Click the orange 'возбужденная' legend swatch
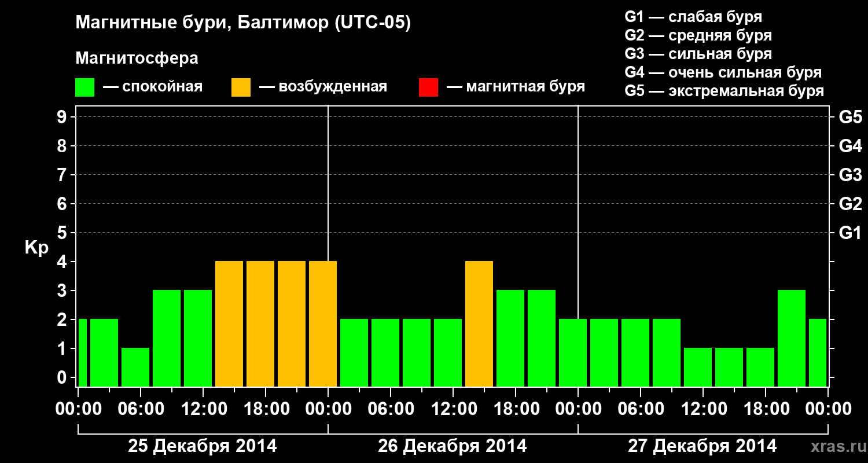The height and width of the screenshot is (463, 868). (241, 87)
